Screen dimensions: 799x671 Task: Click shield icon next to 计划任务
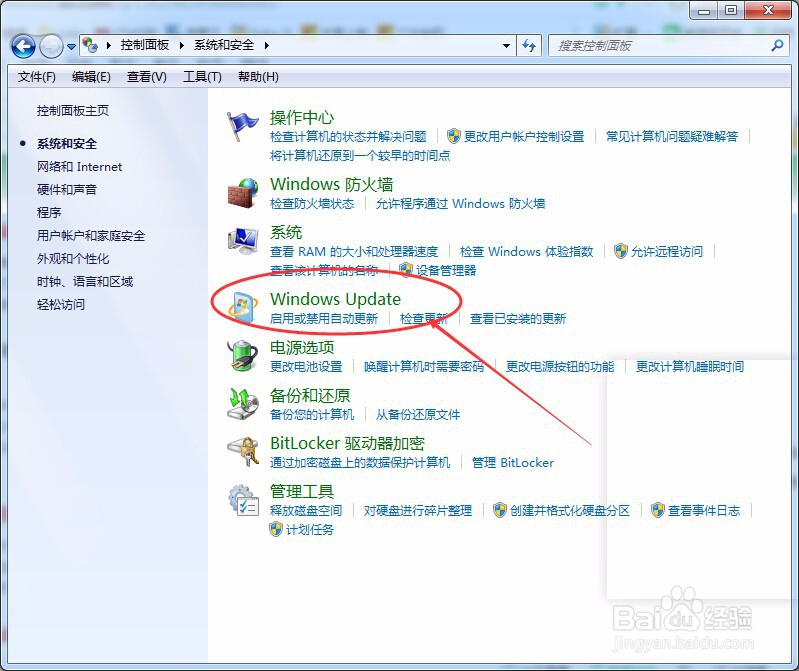276,529
